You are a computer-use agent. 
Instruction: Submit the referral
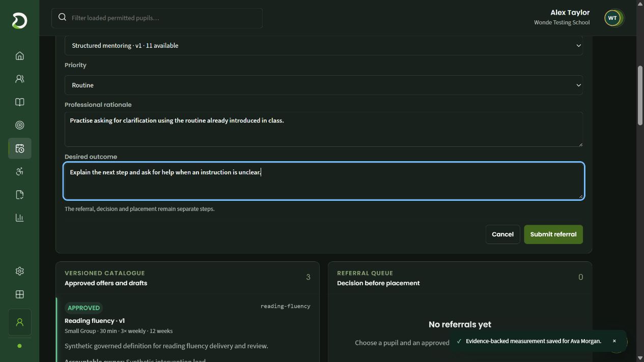point(553,234)
